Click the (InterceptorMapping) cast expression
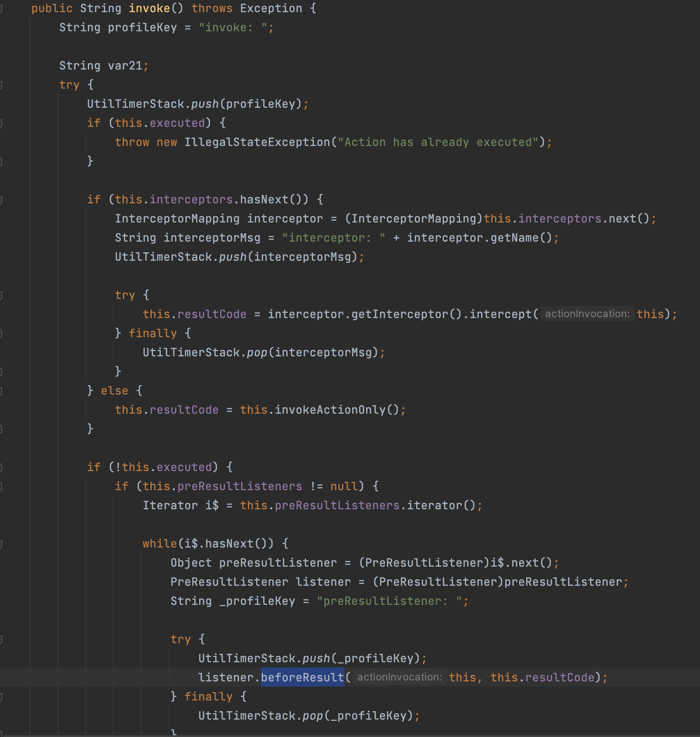700x737 pixels. [x=414, y=219]
